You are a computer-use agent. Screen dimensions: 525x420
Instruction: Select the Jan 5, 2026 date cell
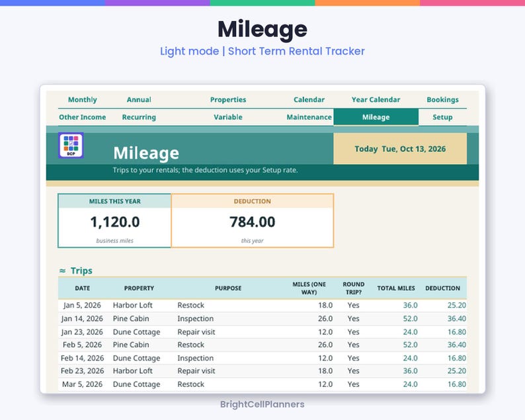coord(83,305)
